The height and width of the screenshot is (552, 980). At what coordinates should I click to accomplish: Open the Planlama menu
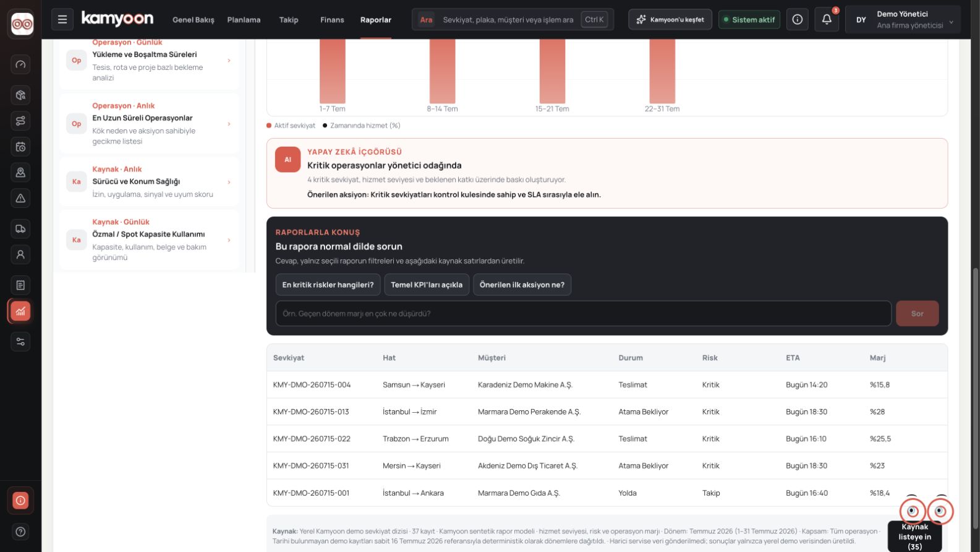coord(244,20)
